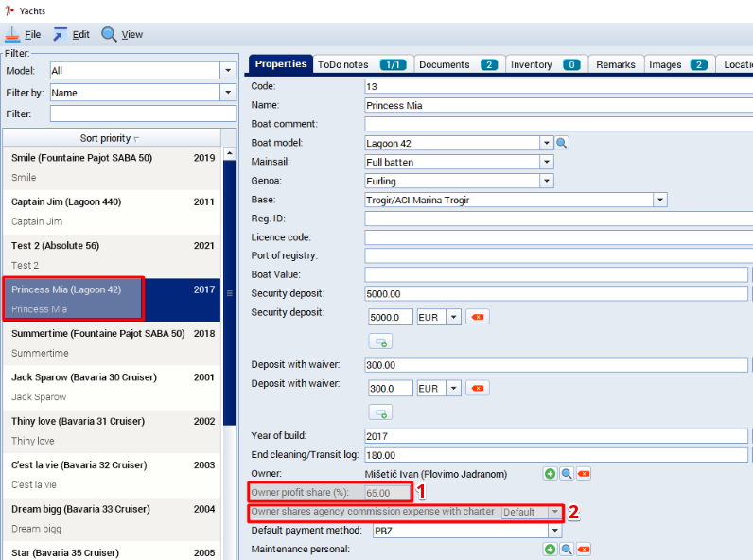Select Dream bigg (Bavaria 33 Cruiser) yacht
The image size is (753, 560).
pyautogui.click(x=112, y=518)
